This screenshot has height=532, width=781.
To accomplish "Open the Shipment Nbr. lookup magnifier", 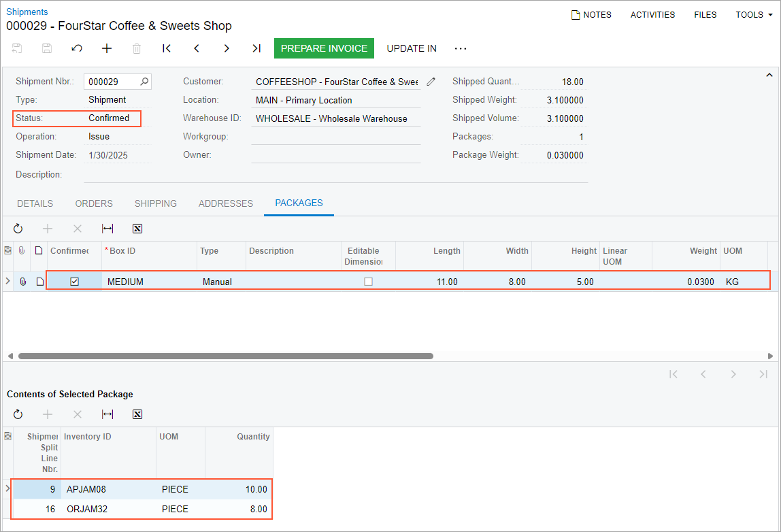I will coord(144,82).
